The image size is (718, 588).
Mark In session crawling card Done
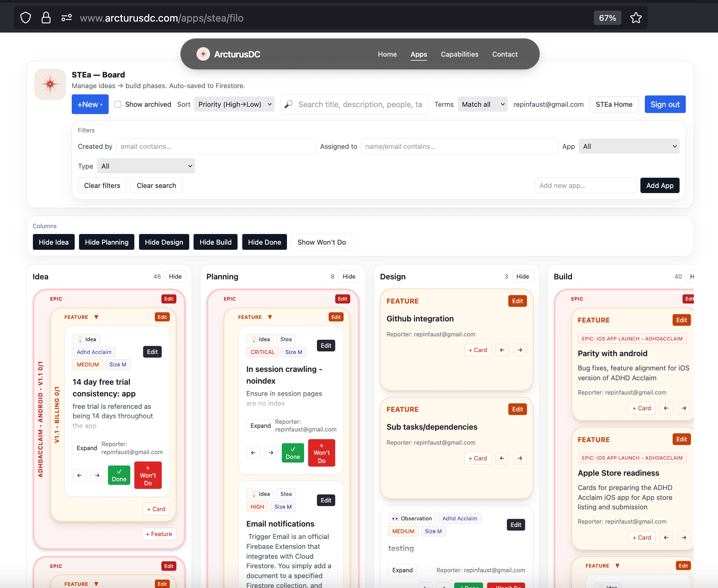click(292, 453)
